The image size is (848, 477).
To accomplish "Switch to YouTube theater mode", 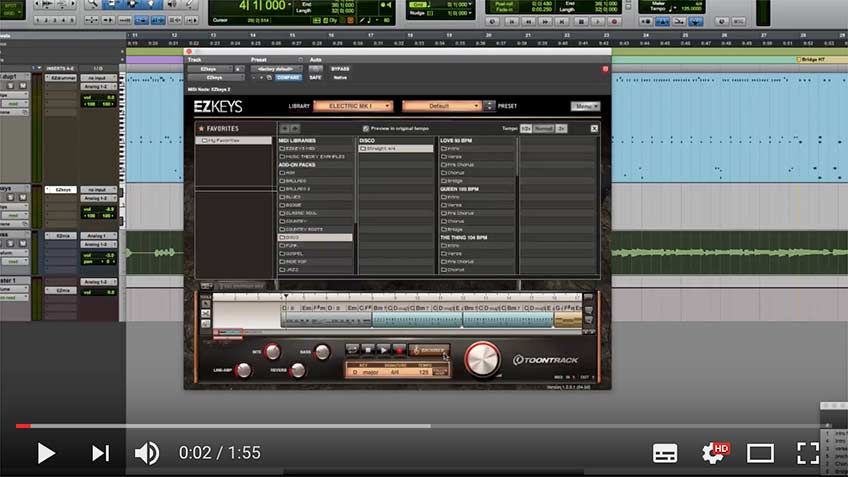I will pyautogui.click(x=760, y=453).
